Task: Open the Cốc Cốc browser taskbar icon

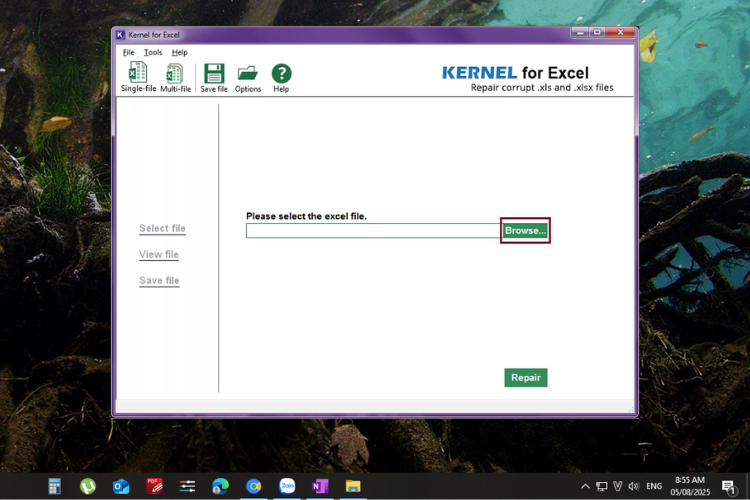Action: [x=254, y=487]
